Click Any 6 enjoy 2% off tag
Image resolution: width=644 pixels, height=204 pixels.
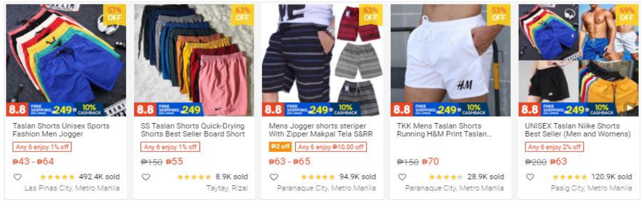point(554,147)
